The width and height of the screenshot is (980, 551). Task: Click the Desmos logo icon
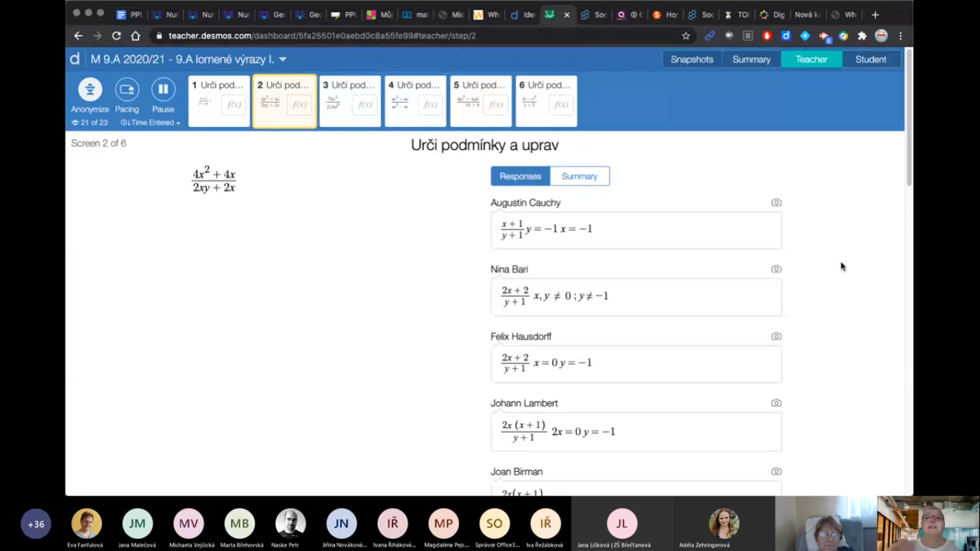click(x=75, y=60)
